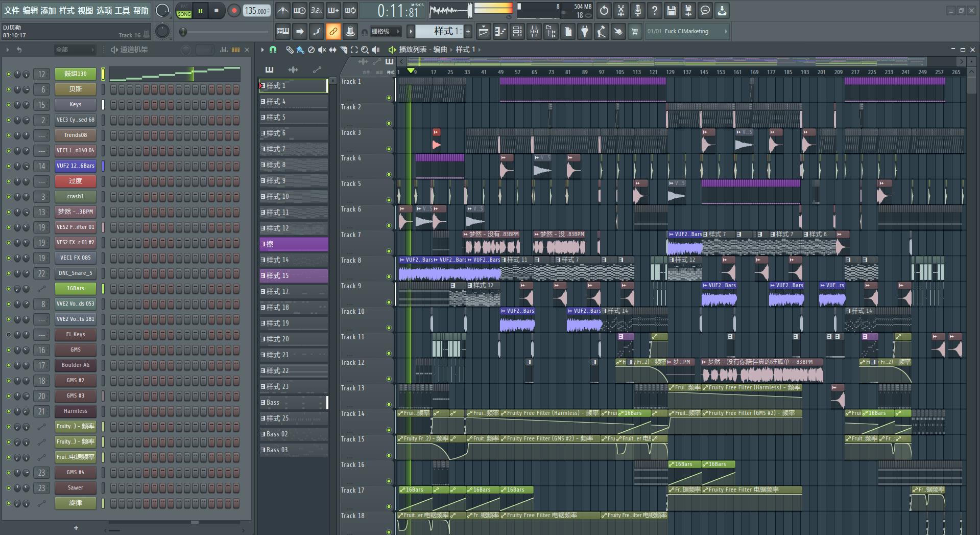The height and width of the screenshot is (535, 980).
Task: Enable the step editing mode icon
Action: click(317, 32)
